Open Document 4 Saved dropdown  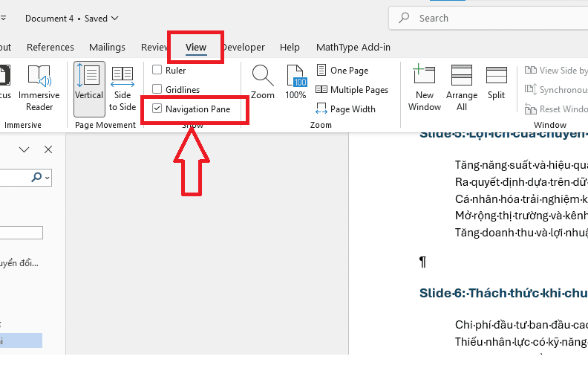pyautogui.click(x=71, y=19)
